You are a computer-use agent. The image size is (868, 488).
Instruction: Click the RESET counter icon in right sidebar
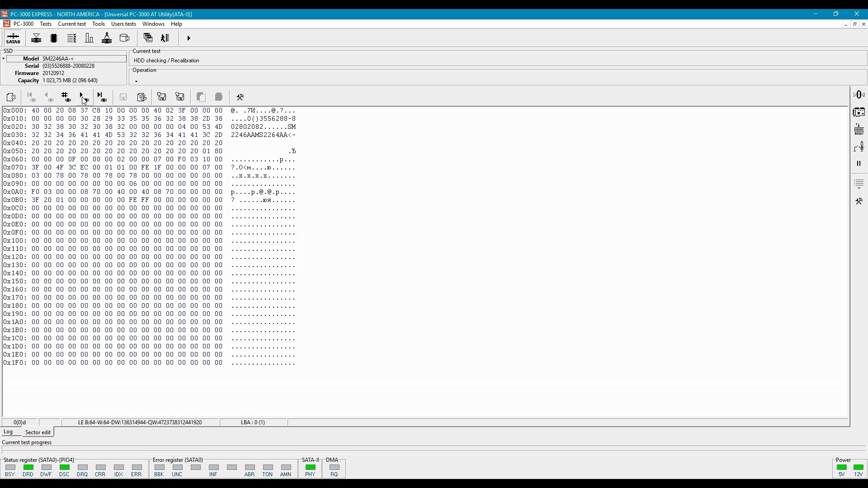(x=859, y=130)
